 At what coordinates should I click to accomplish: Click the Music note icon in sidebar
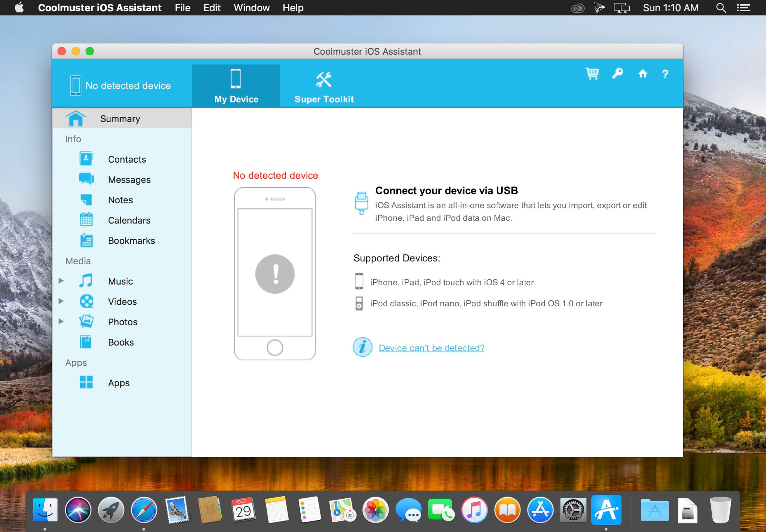(x=86, y=280)
